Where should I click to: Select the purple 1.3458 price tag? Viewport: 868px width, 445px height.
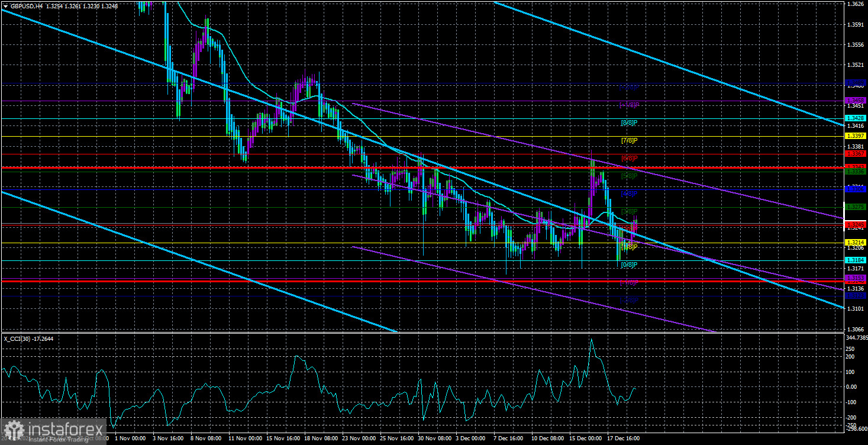pyautogui.click(x=856, y=101)
